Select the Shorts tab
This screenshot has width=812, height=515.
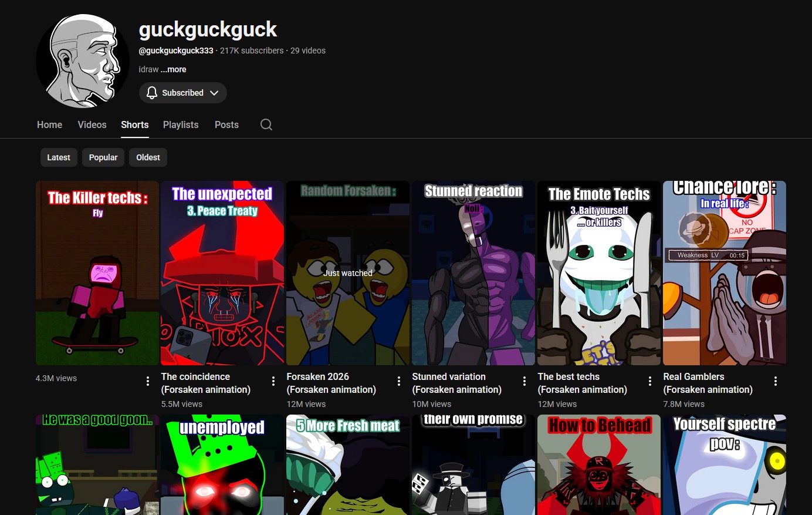tap(135, 124)
